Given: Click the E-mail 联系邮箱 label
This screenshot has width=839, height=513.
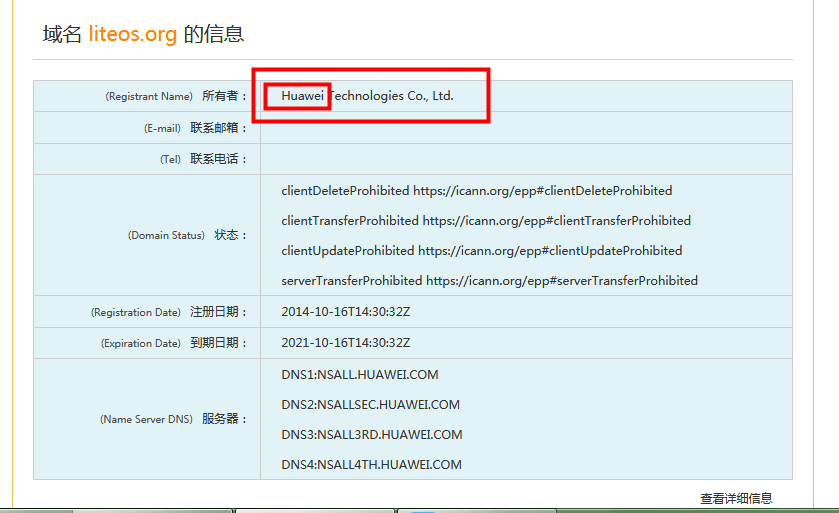Looking at the screenshot, I should (x=195, y=128).
